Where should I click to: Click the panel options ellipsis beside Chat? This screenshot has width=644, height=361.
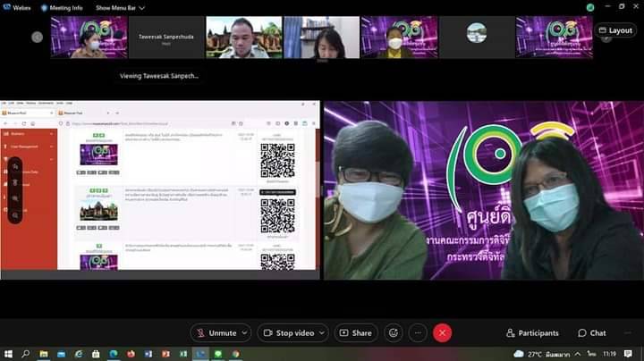628,332
